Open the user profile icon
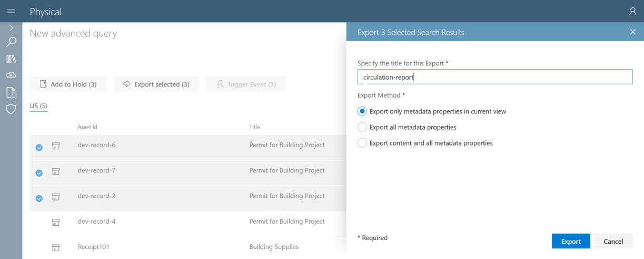The height and width of the screenshot is (259, 644). pos(632,11)
